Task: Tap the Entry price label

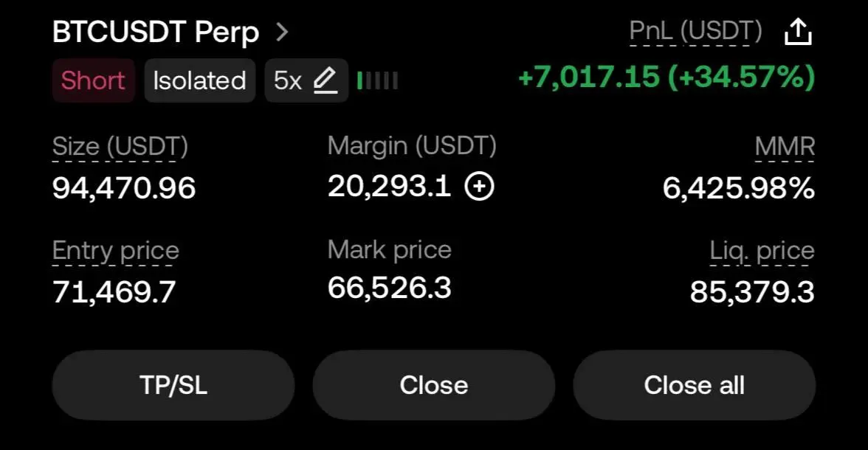Action: [116, 252]
